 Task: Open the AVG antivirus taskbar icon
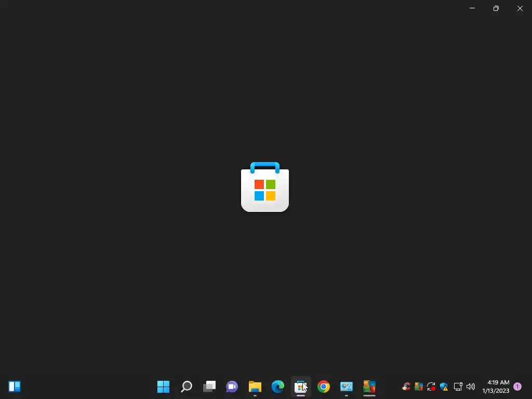pos(369,387)
